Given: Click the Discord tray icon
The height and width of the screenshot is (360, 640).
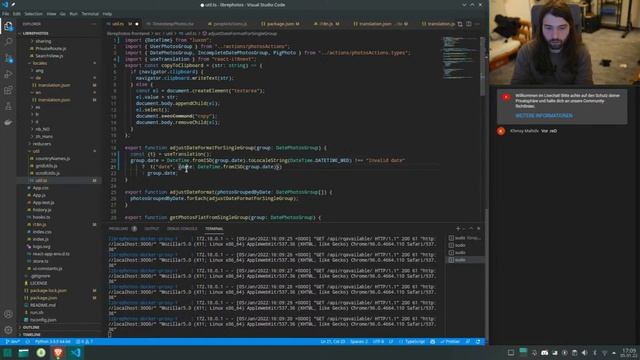Looking at the screenshot, I should [544, 353].
